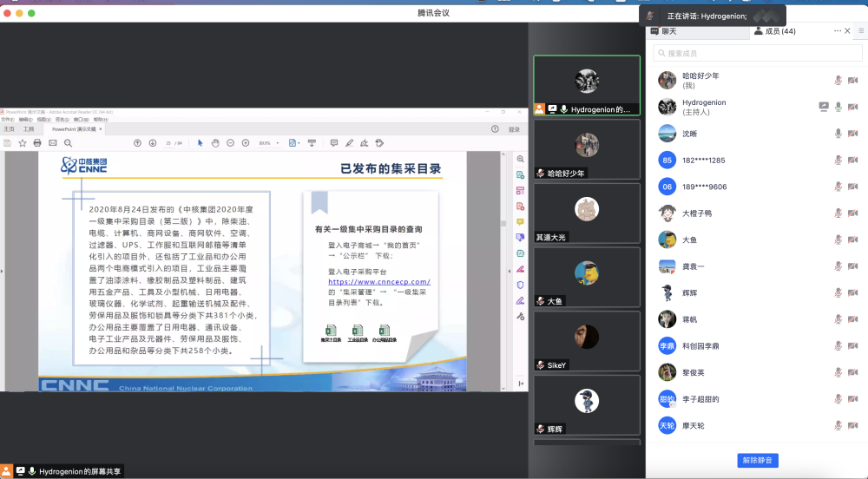
Task: Click the wrench More Tools icon in the right pane
Action: point(520,317)
